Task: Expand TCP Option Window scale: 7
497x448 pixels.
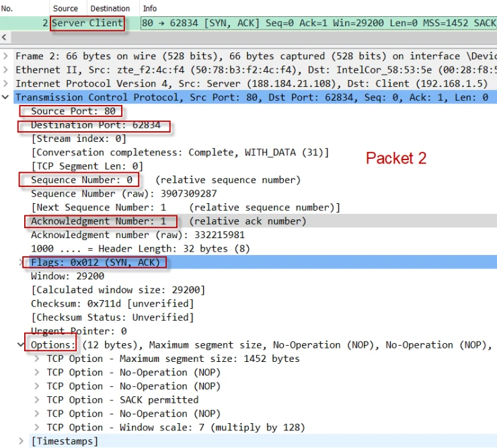Action: pyautogui.click(x=37, y=427)
